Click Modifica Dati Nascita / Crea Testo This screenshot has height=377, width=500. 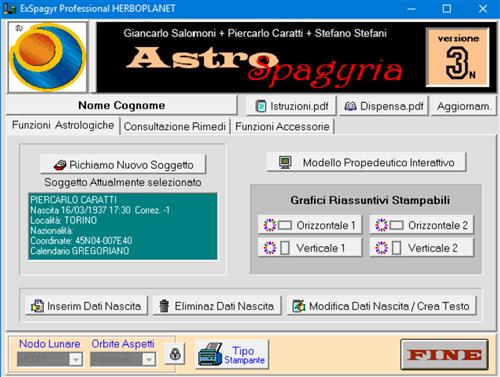pyautogui.click(x=382, y=305)
